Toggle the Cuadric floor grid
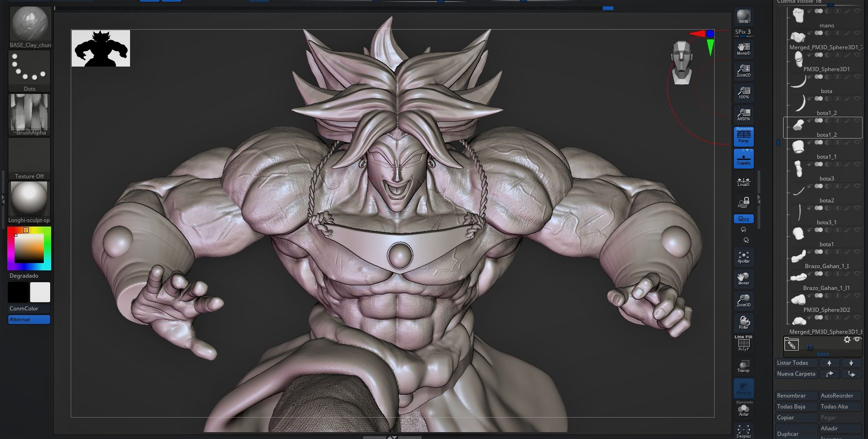This screenshot has height=439, width=868. (743, 158)
